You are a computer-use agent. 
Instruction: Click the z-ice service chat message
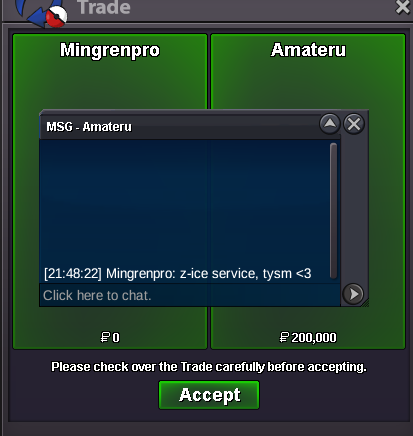pos(178,274)
